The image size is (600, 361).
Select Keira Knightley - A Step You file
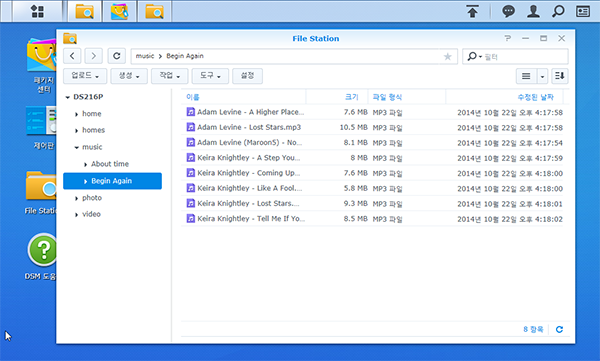[x=372, y=158]
